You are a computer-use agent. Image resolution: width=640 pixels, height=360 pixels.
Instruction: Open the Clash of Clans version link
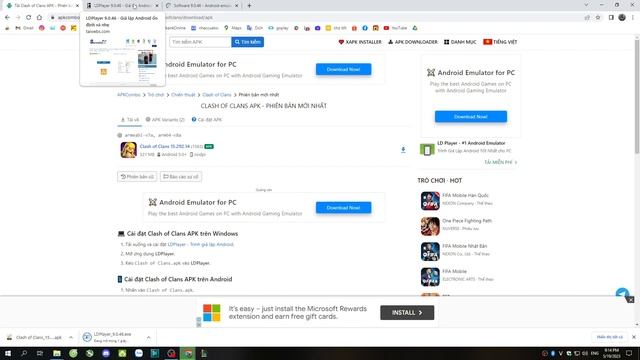(x=164, y=146)
